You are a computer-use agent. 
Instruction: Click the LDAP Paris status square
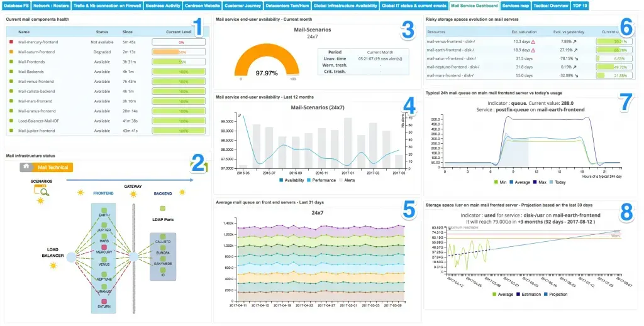click(x=163, y=209)
